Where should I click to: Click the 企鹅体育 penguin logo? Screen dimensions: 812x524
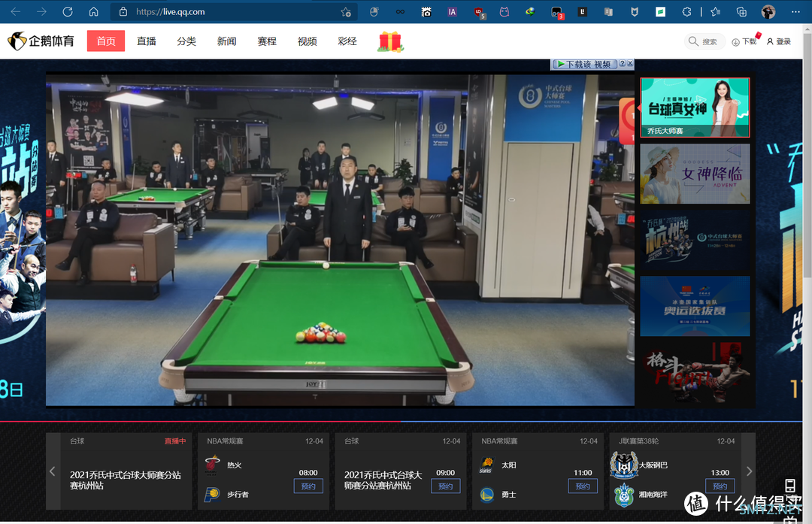pyautogui.click(x=41, y=41)
